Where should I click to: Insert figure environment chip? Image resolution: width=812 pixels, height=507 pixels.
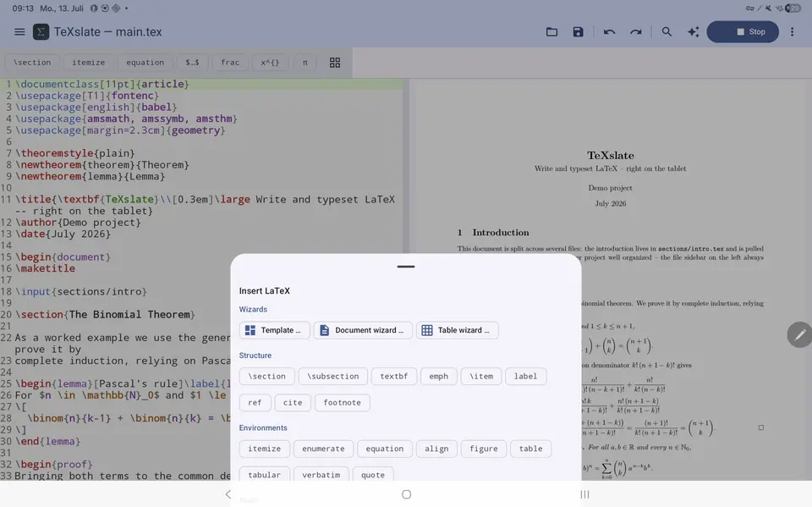pyautogui.click(x=484, y=449)
